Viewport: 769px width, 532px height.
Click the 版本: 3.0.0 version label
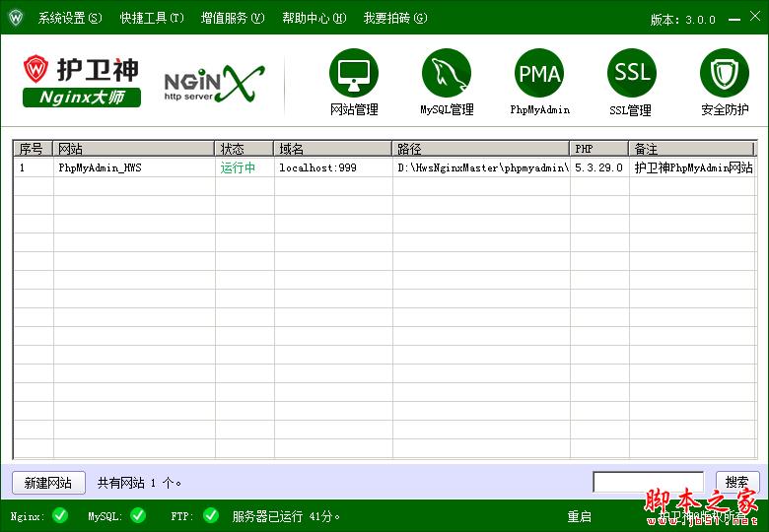(x=682, y=20)
